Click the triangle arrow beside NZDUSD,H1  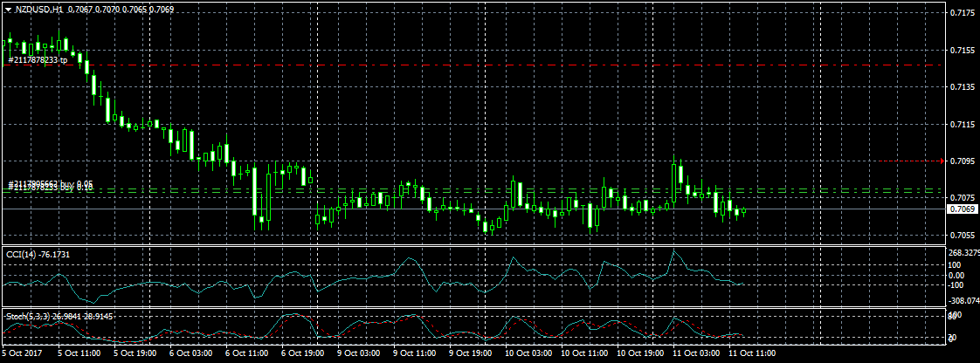pyautogui.click(x=8, y=9)
